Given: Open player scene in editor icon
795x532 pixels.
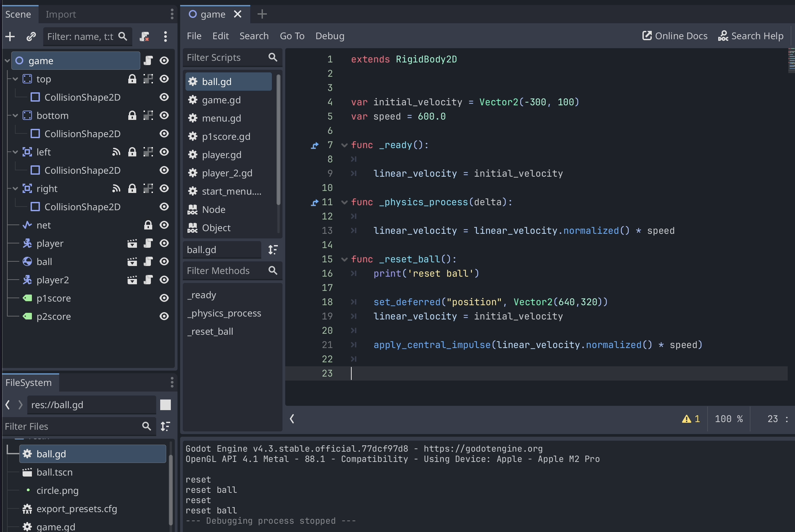Looking at the screenshot, I should tap(132, 244).
